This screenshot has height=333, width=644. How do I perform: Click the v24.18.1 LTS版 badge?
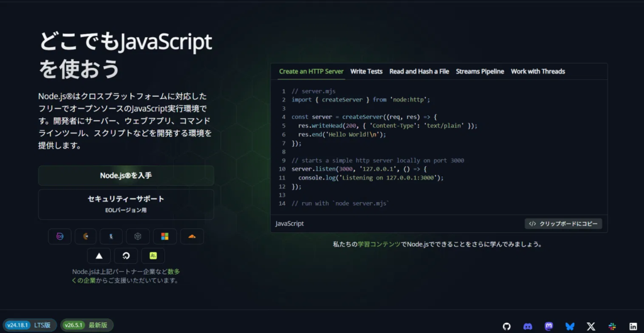[x=30, y=325]
